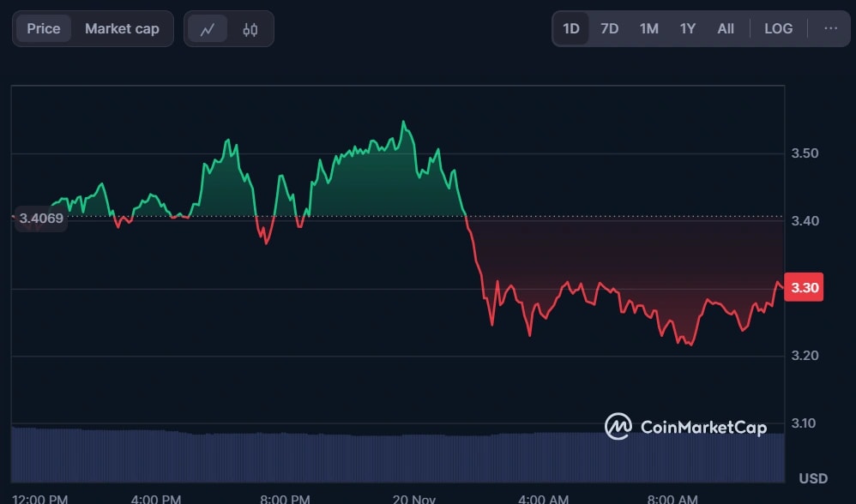This screenshot has width=856, height=504.
Task: Open the three-dot more options menu
Action: point(830,28)
